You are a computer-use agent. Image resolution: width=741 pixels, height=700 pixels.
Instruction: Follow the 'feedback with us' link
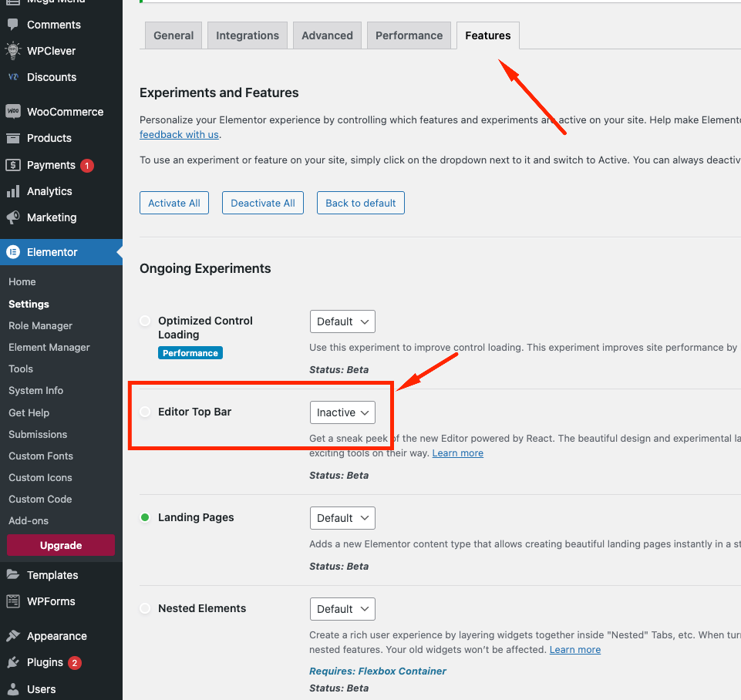pos(179,135)
